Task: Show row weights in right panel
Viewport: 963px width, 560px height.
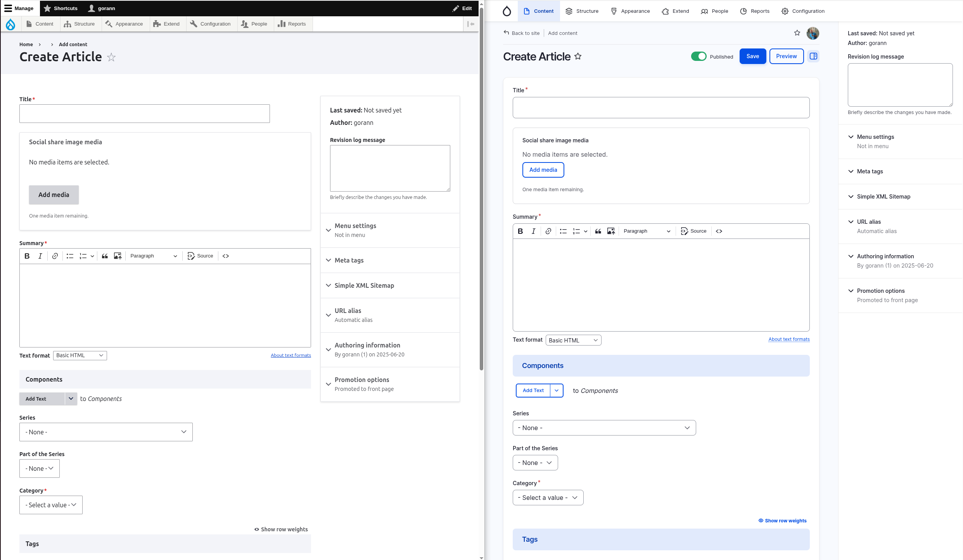Action: pos(783,520)
